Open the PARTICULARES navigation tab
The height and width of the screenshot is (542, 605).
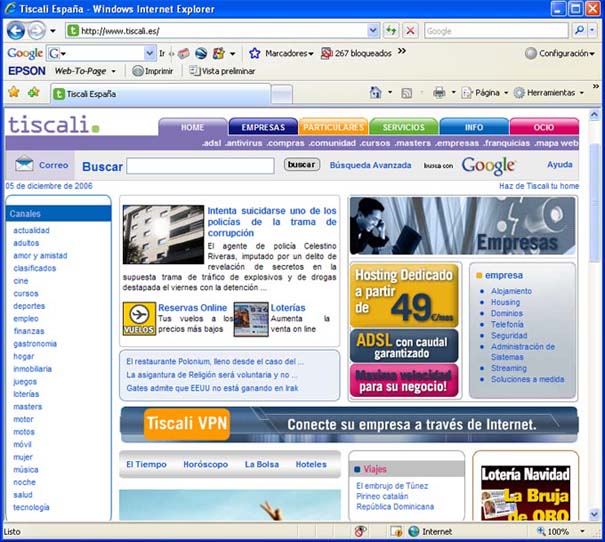point(333,127)
